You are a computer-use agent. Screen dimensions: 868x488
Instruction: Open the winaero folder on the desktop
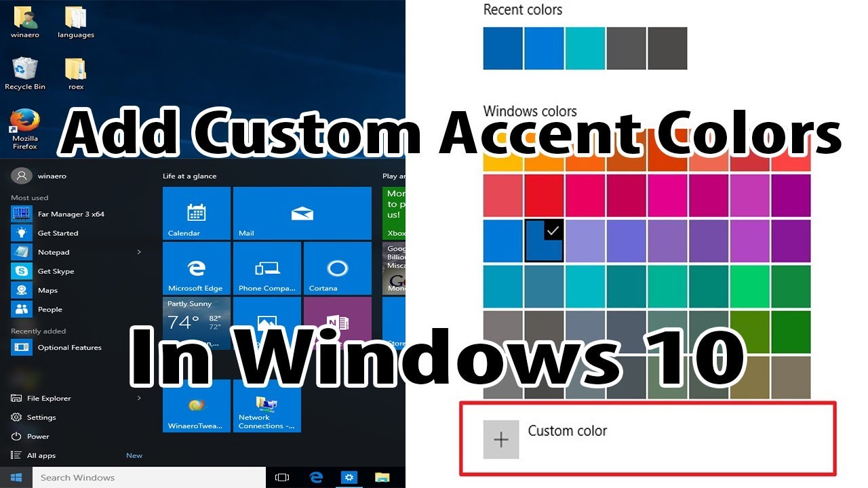[24, 22]
